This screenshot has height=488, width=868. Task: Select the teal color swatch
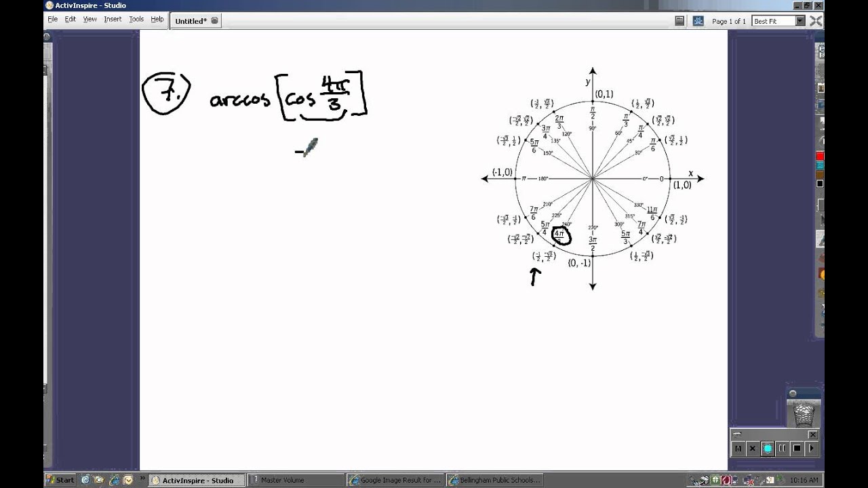tap(820, 165)
